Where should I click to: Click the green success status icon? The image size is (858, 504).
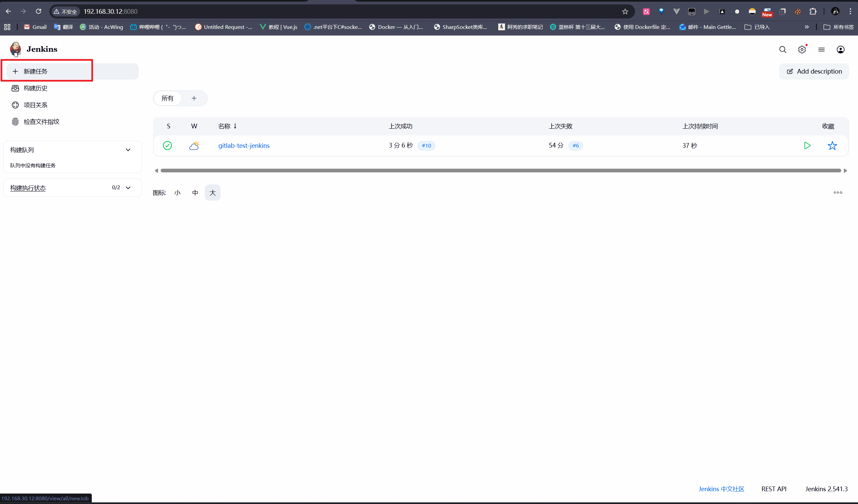tap(167, 145)
